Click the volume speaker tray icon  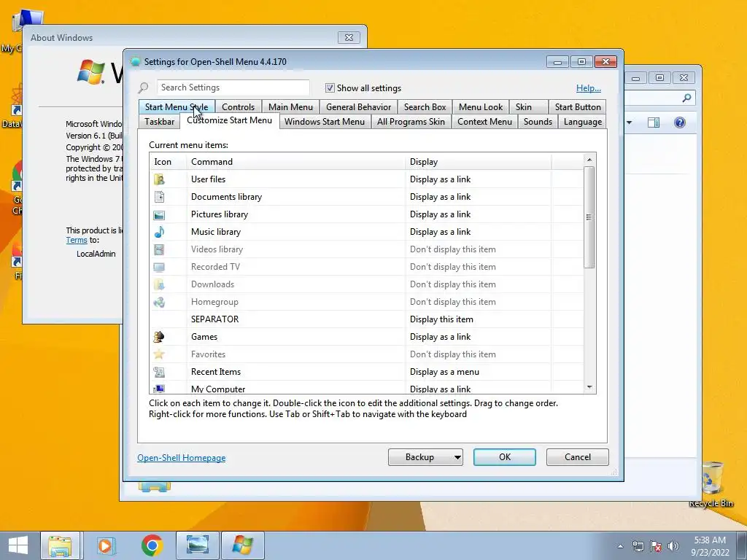673,546
